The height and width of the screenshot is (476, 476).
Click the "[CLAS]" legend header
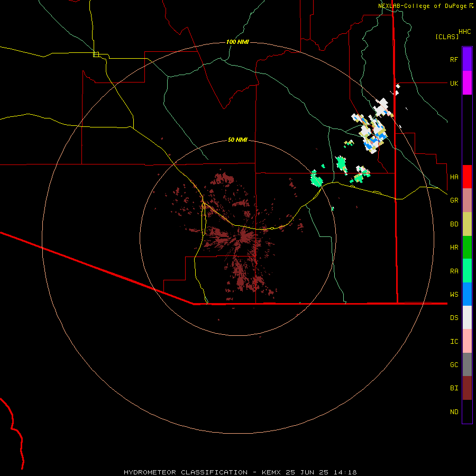pos(447,36)
